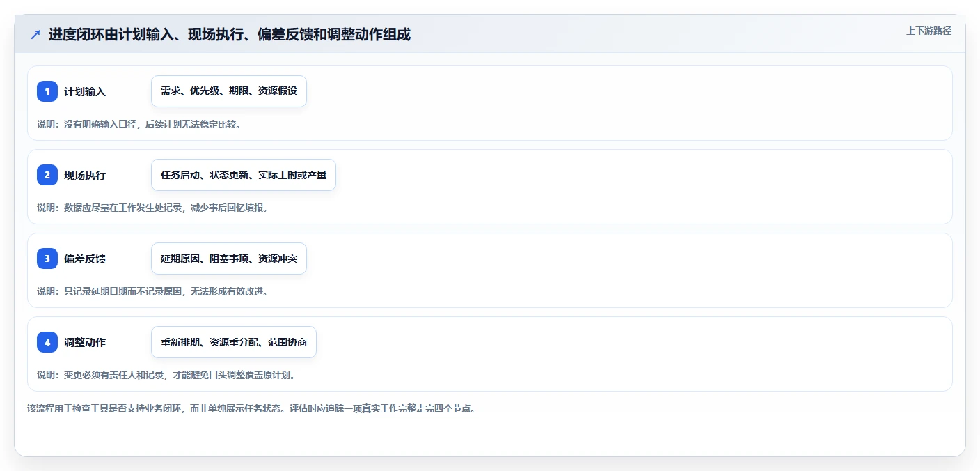Click step number 1 badge

[x=47, y=91]
